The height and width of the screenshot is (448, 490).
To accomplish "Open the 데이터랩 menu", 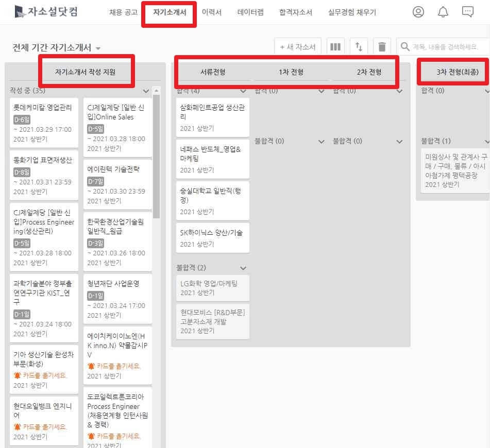I will (250, 12).
